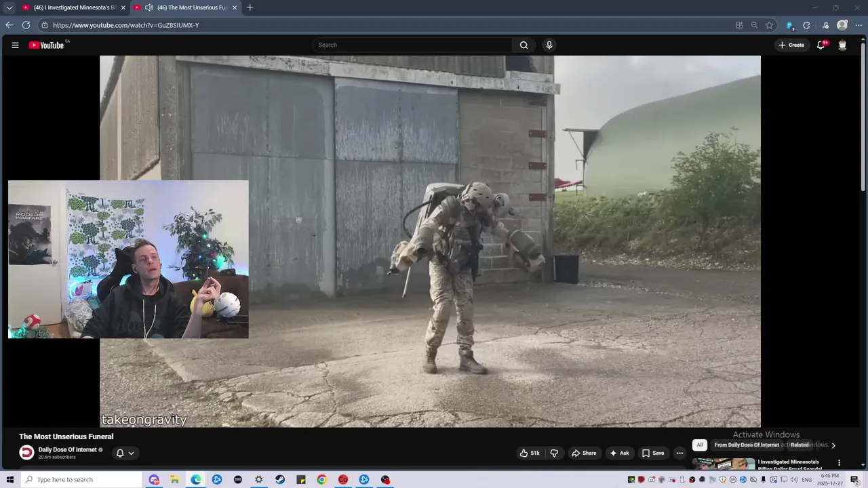Open the 'I Investigated Minnesota's' suggested thumbnail
Image resolution: width=868 pixels, height=488 pixels.
coord(723,464)
